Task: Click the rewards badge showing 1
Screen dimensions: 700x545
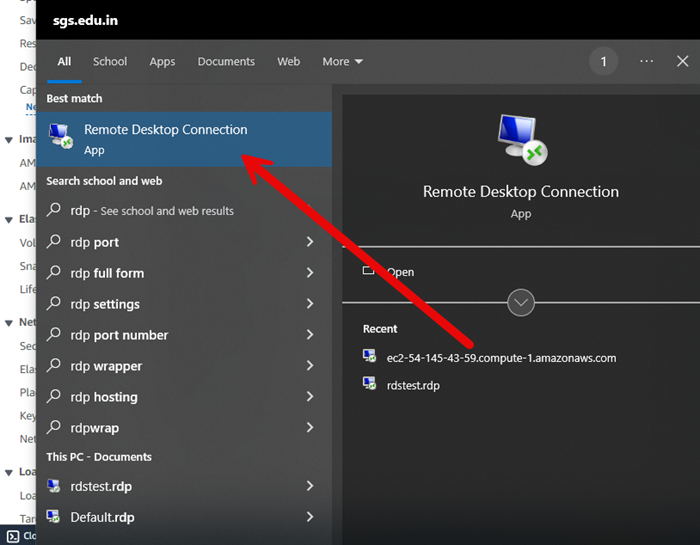Action: tap(603, 61)
